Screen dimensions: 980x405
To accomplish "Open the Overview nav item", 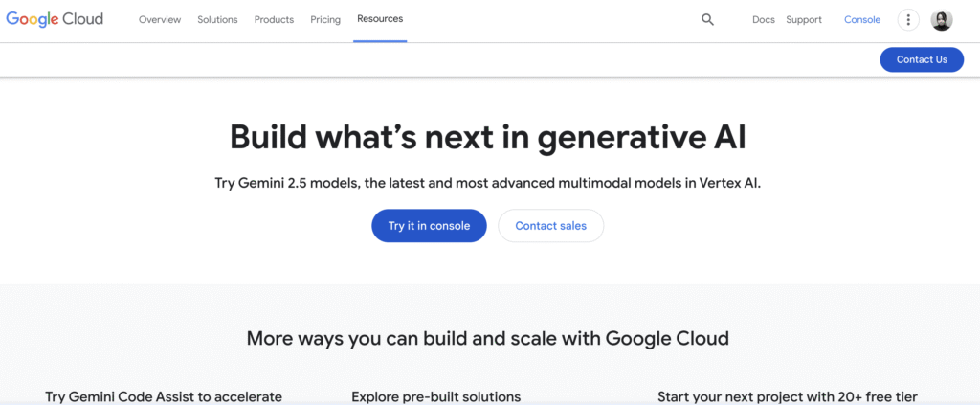I will point(160,20).
